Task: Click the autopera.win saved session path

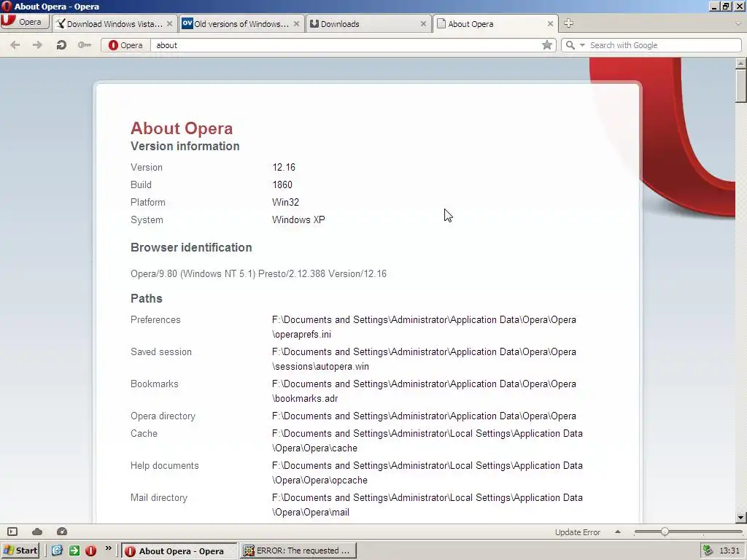Action: pyautogui.click(x=424, y=359)
